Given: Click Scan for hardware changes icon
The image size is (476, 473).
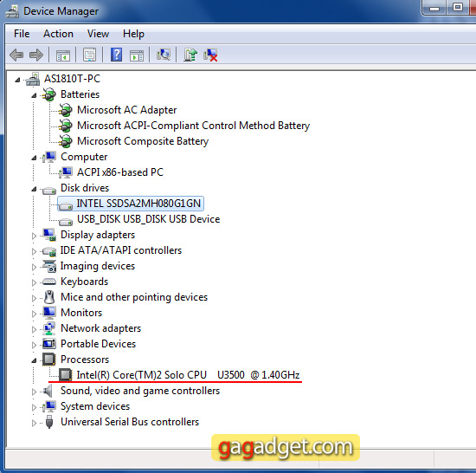Looking at the screenshot, I should (x=164, y=55).
